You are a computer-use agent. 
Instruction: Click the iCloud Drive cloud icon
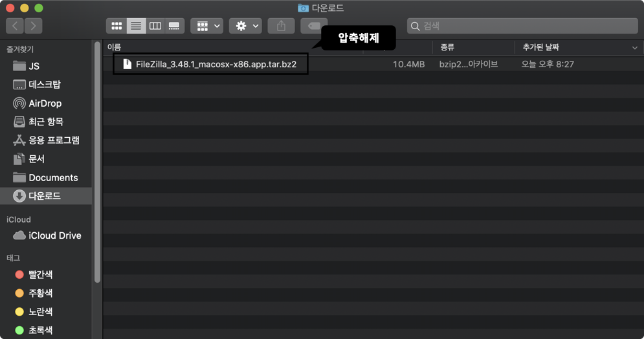click(x=19, y=235)
